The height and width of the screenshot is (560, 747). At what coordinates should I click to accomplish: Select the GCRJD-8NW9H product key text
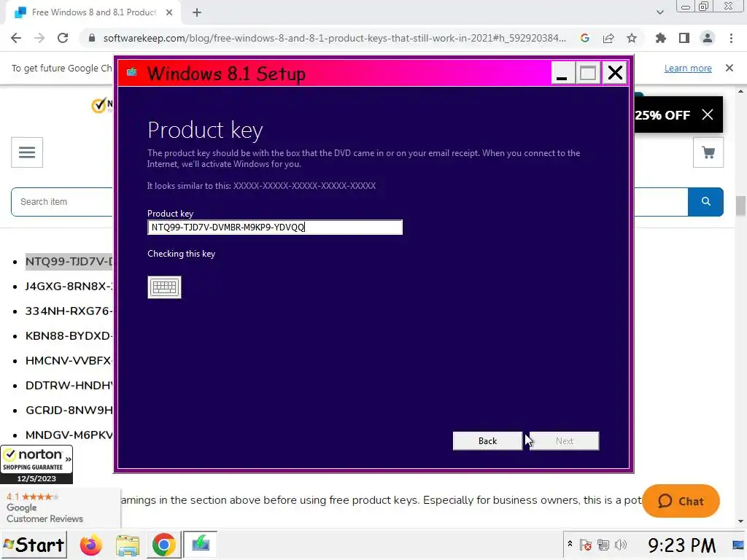click(69, 410)
